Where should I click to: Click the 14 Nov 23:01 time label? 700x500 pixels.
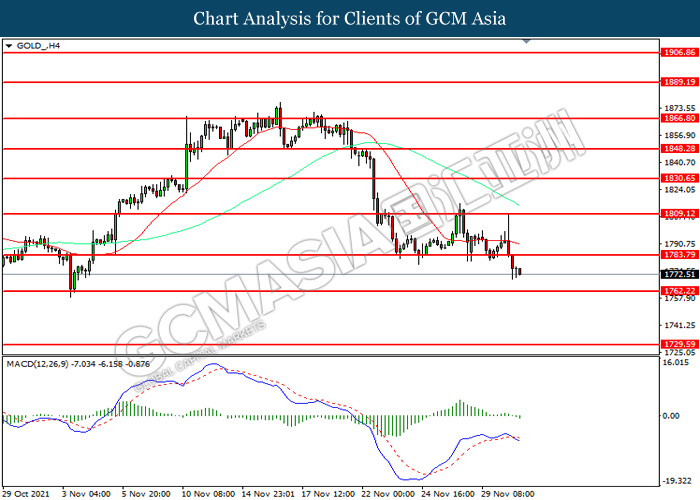coord(269,494)
